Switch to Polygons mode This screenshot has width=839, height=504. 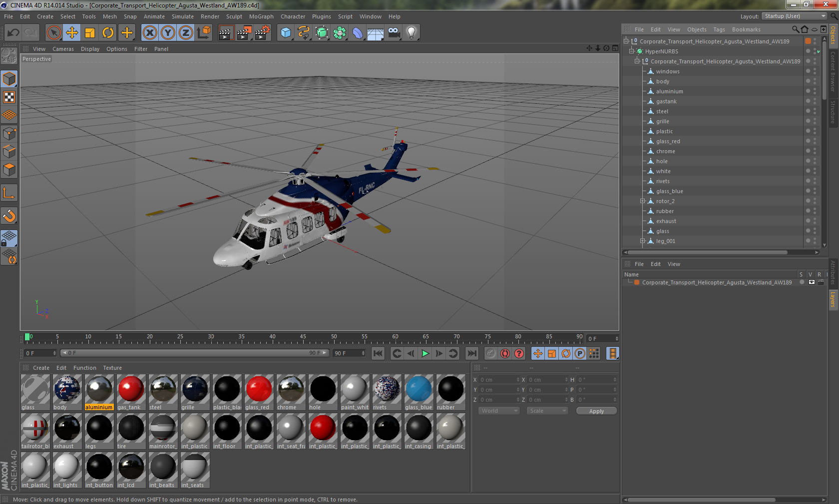pos(9,170)
